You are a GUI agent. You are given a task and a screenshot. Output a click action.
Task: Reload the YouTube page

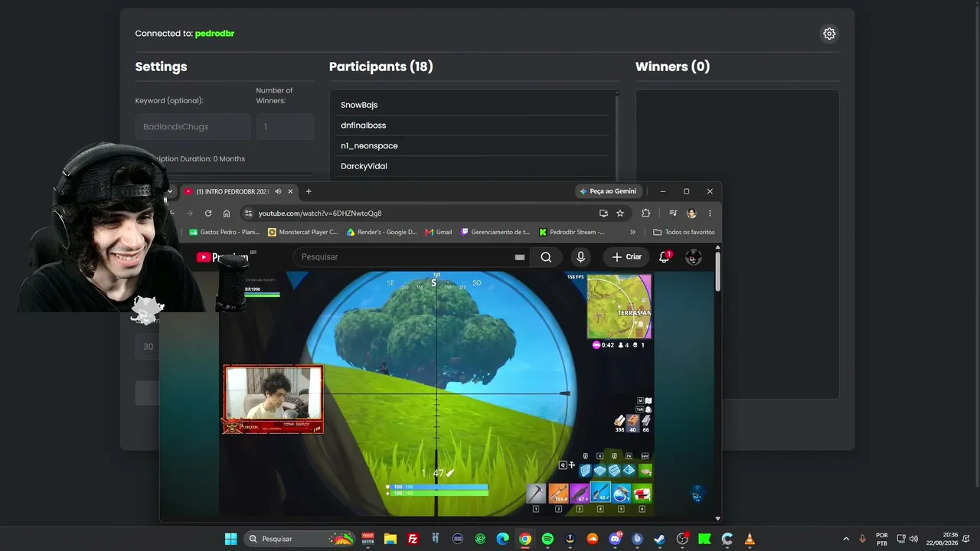coord(208,214)
